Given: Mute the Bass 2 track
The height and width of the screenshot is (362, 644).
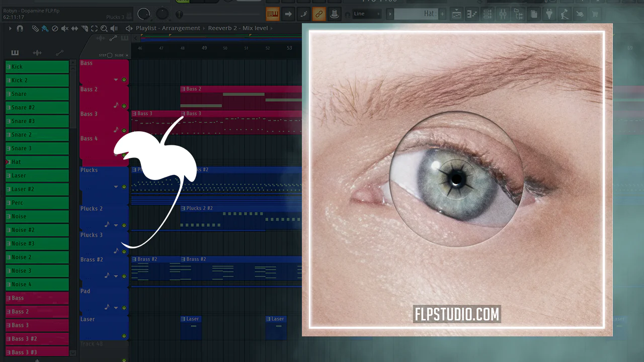Looking at the screenshot, I should coord(124,106).
